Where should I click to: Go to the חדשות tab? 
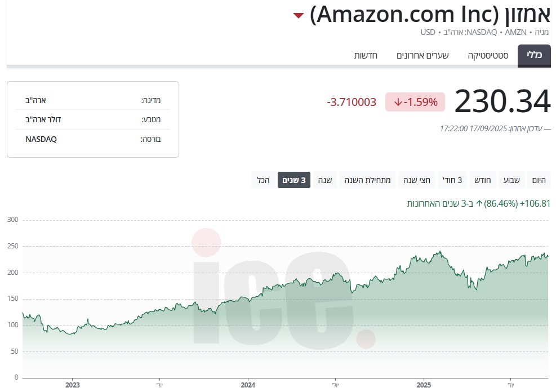[x=366, y=56]
